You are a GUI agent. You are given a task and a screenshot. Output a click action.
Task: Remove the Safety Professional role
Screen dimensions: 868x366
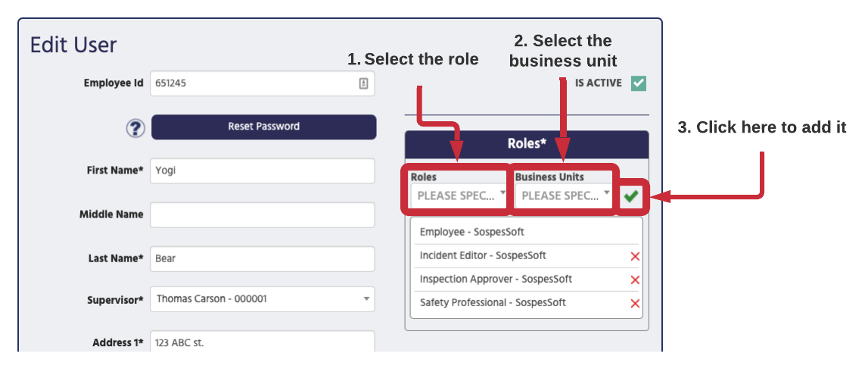(635, 303)
